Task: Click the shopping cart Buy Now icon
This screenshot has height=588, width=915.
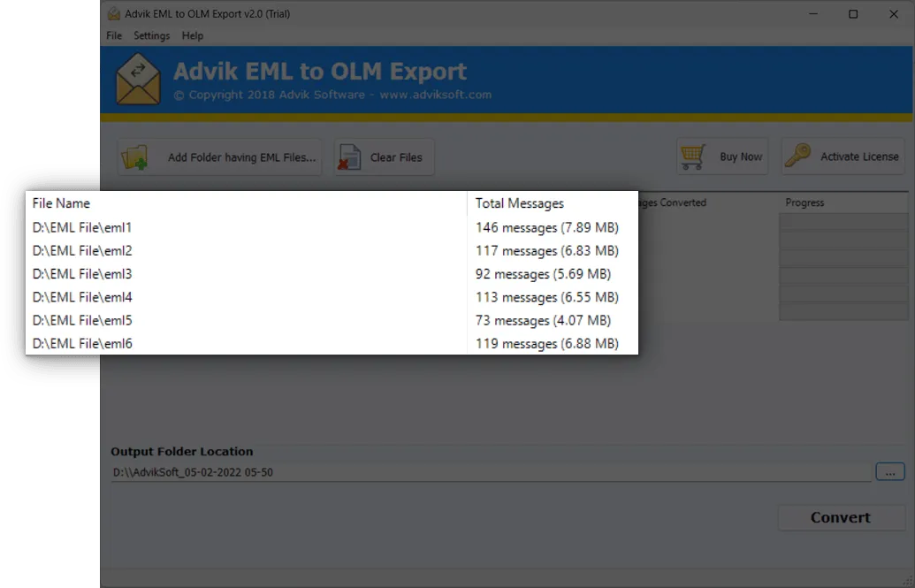Action: tap(693, 156)
